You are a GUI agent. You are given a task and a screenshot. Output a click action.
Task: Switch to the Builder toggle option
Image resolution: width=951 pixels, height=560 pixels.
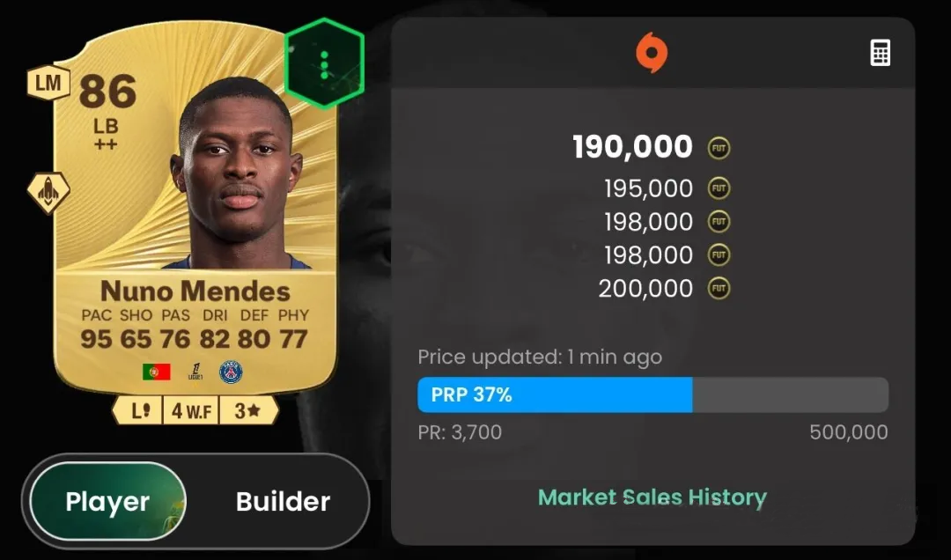pos(284,501)
